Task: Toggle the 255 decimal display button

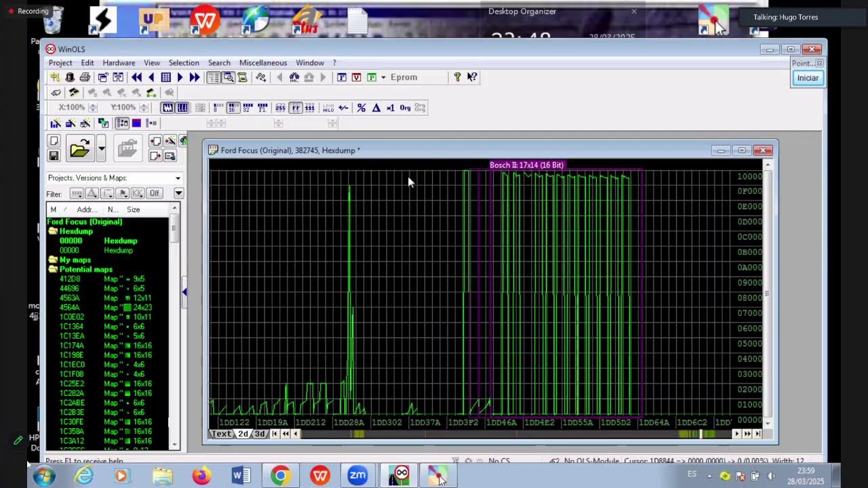Action: point(280,108)
